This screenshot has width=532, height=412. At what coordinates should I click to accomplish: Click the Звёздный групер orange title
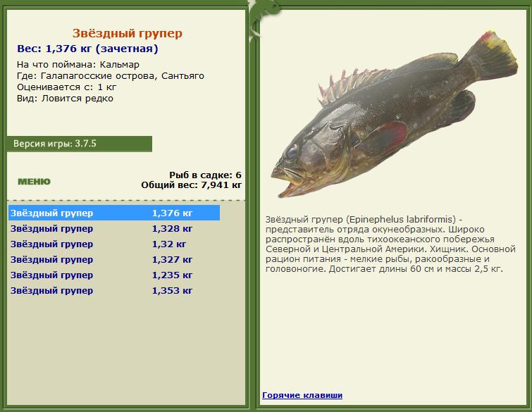pos(128,33)
